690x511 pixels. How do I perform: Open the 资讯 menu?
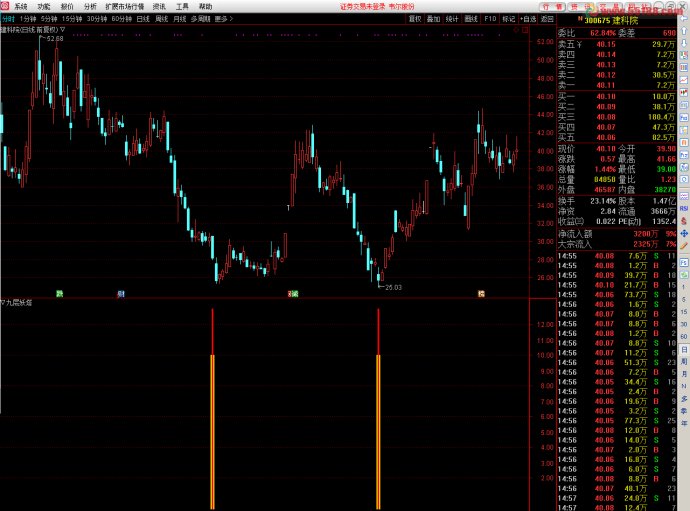159,7
